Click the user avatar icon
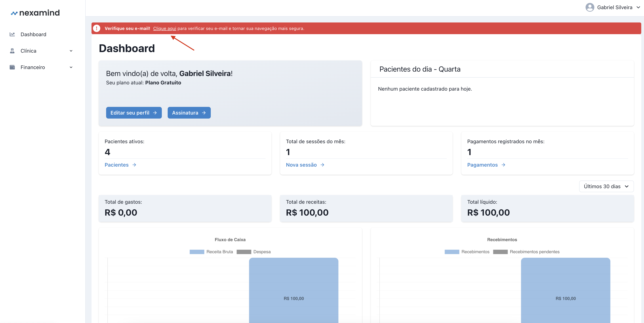This screenshot has width=644, height=323. tap(590, 7)
